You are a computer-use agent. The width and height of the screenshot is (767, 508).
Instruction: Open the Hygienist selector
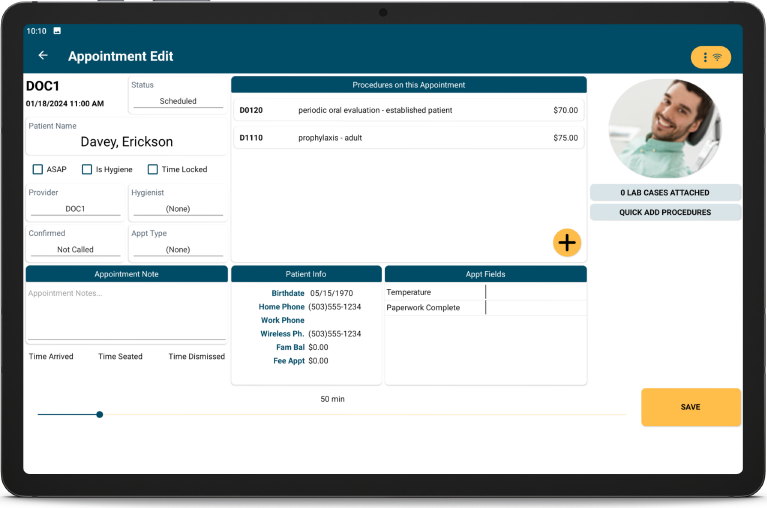point(178,209)
